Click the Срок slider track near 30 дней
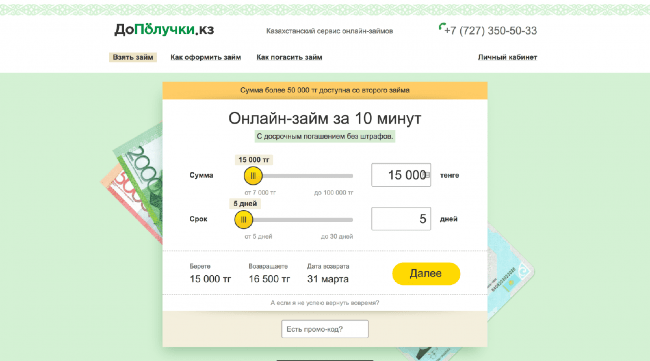Viewport: 650px width, 361px height. click(x=349, y=220)
